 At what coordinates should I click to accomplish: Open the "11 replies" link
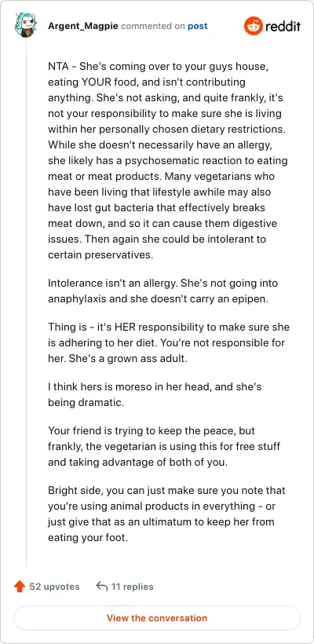[132, 587]
